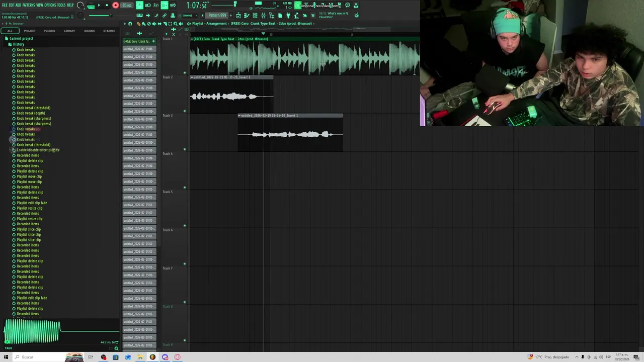Viewport: 644px width, 362px height.
Task: Open the EDIT menu
Action: (12, 5)
